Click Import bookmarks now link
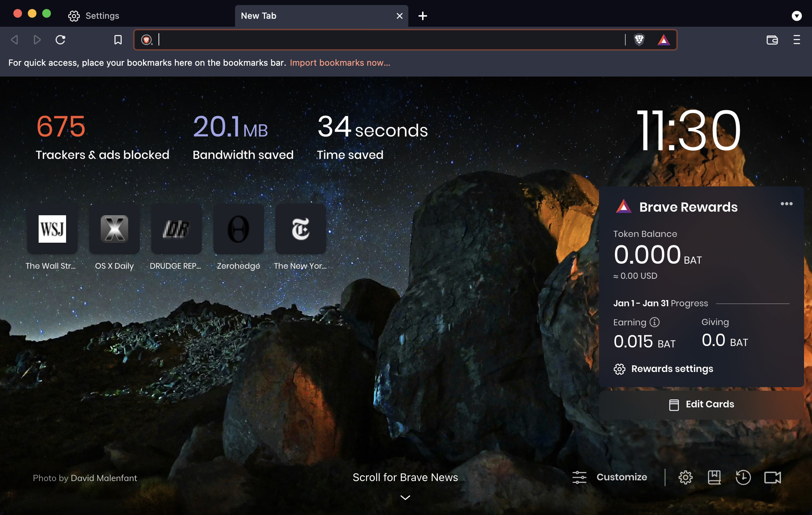Image resolution: width=812 pixels, height=515 pixels. click(340, 63)
